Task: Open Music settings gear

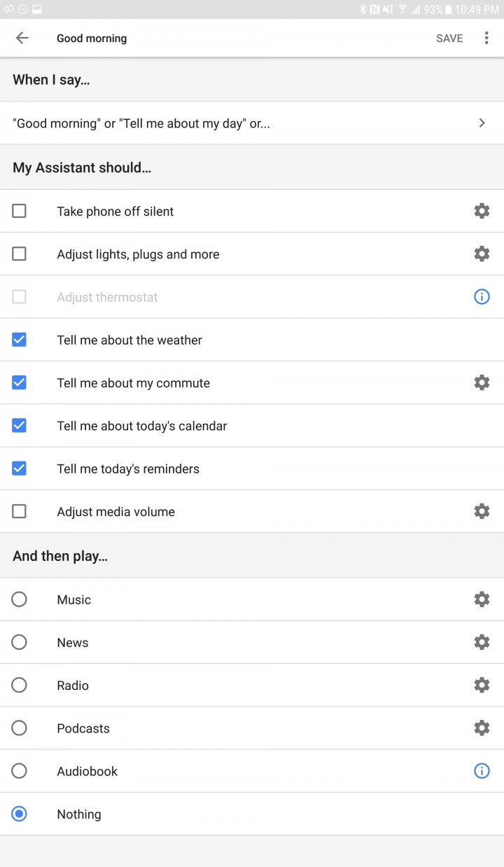Action: tap(482, 599)
